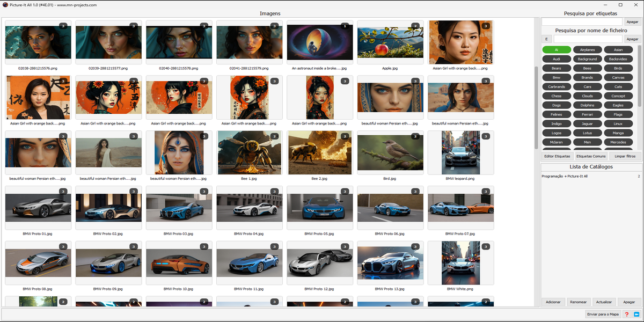This screenshot has height=322, width=644.
Task: Choose the Felines tag
Action: pyautogui.click(x=557, y=114)
